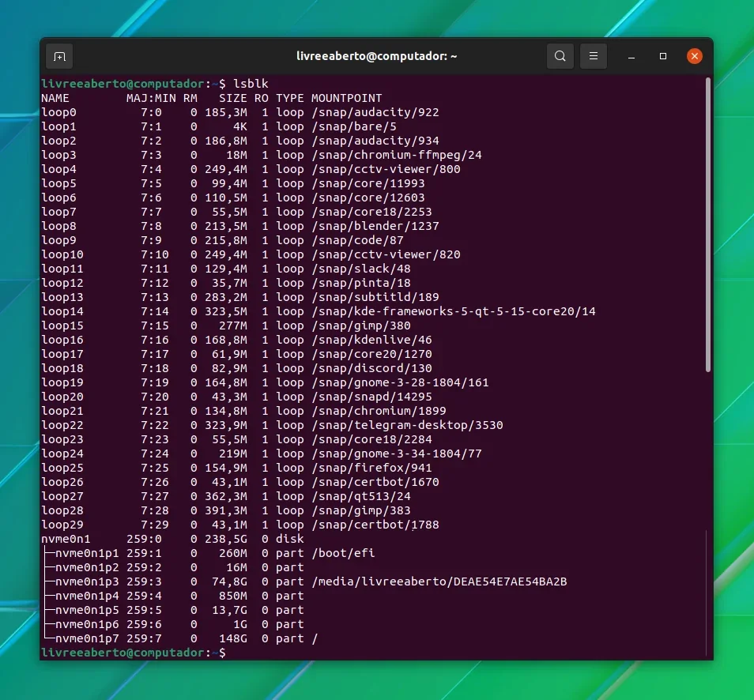Click /snap/blender/1237 path
Viewport: 754px width, 700px height.
375,226
